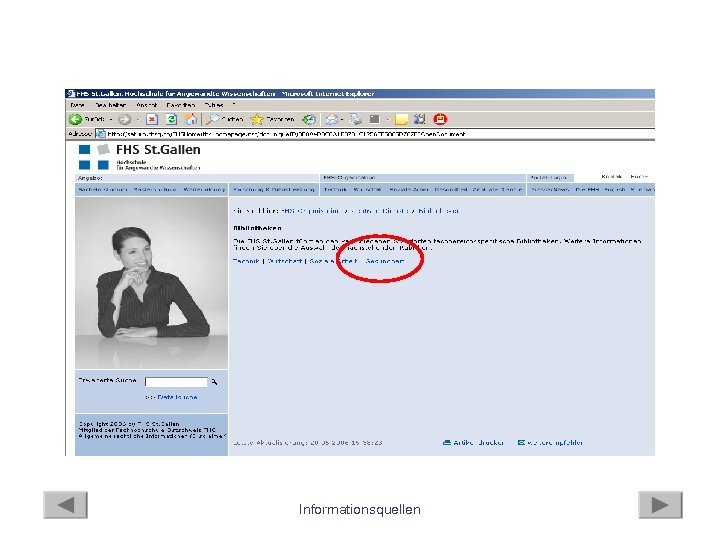
Task: Click the Weiterbildung navigation item
Action: click(204, 189)
